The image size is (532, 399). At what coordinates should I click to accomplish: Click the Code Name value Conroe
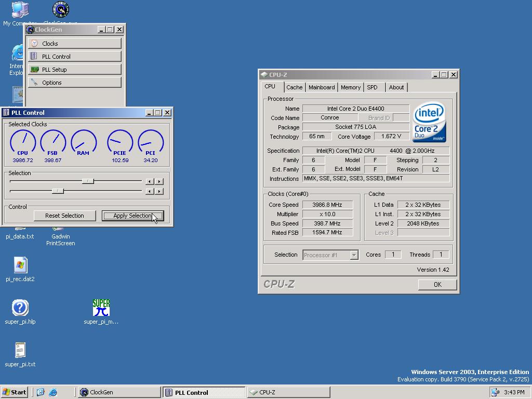[330, 118]
